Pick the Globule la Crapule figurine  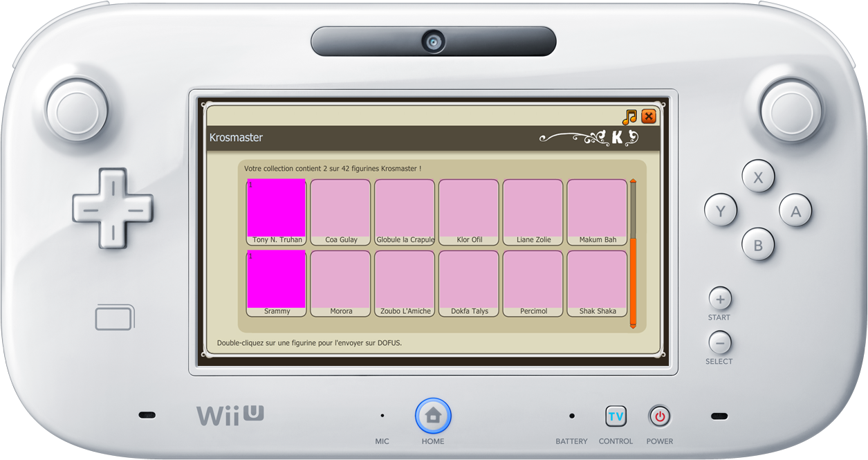coord(405,211)
